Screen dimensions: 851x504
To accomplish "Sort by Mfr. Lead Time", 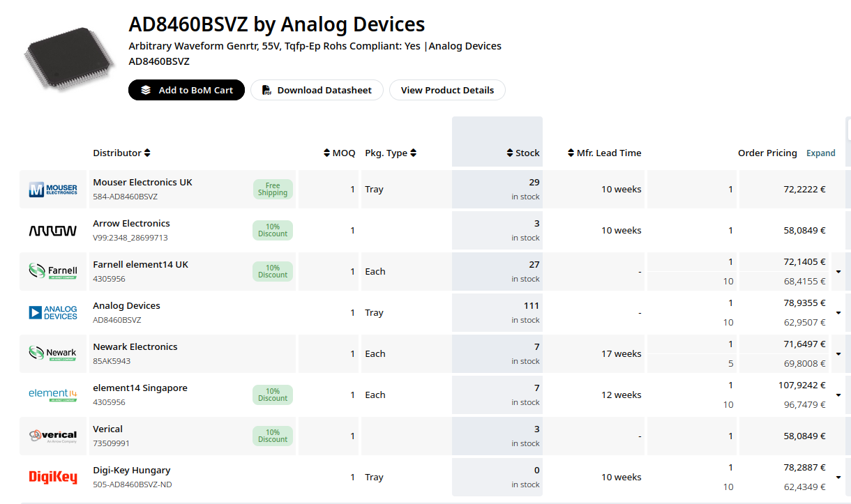I will point(604,153).
